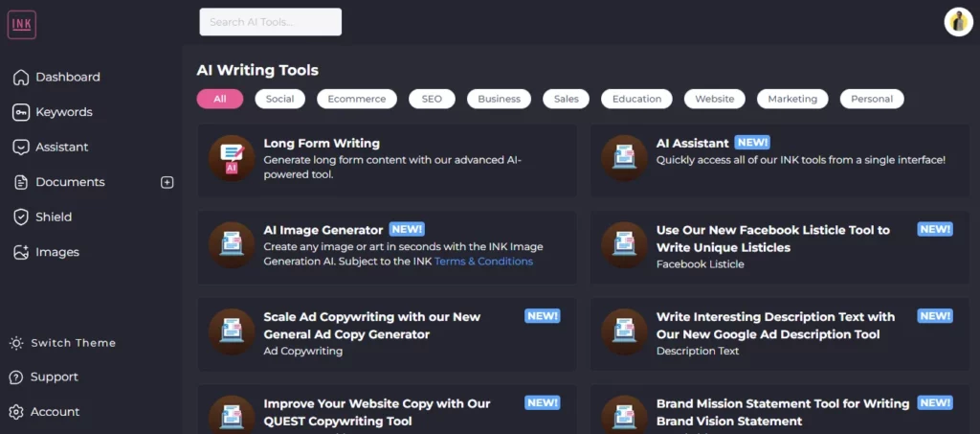
Task: Open the user profile avatar
Action: tap(958, 22)
